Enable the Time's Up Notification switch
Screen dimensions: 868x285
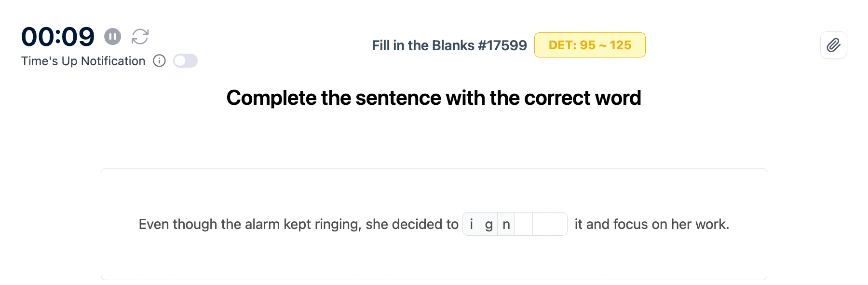tap(185, 61)
